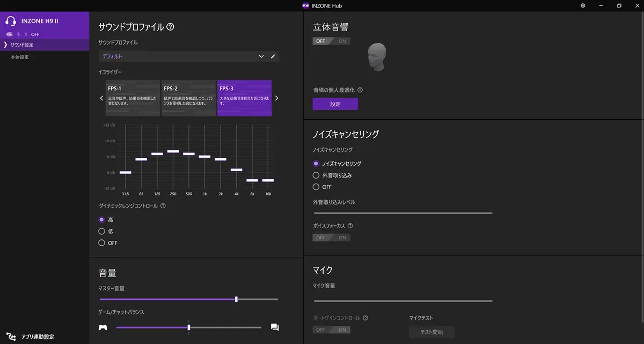This screenshot has height=344, width=644.
Task: Click the 外音取り込みレベル slider track
Action: pyautogui.click(x=402, y=213)
